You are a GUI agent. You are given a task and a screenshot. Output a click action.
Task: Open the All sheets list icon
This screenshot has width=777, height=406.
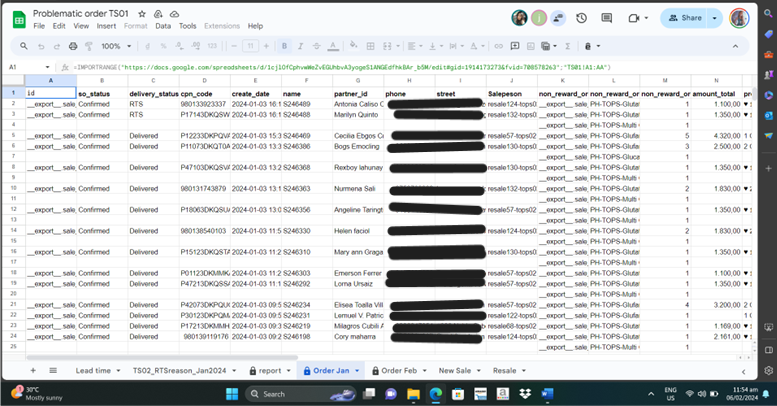tap(53, 370)
